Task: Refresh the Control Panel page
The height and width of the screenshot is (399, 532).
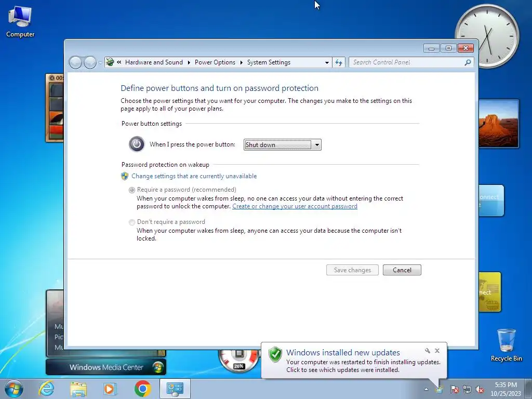Action: point(339,62)
